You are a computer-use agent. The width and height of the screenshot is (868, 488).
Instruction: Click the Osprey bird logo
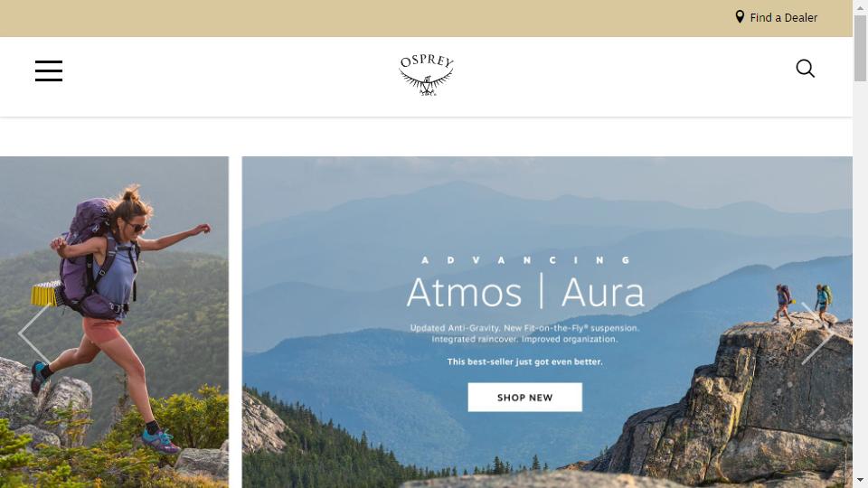point(426,75)
